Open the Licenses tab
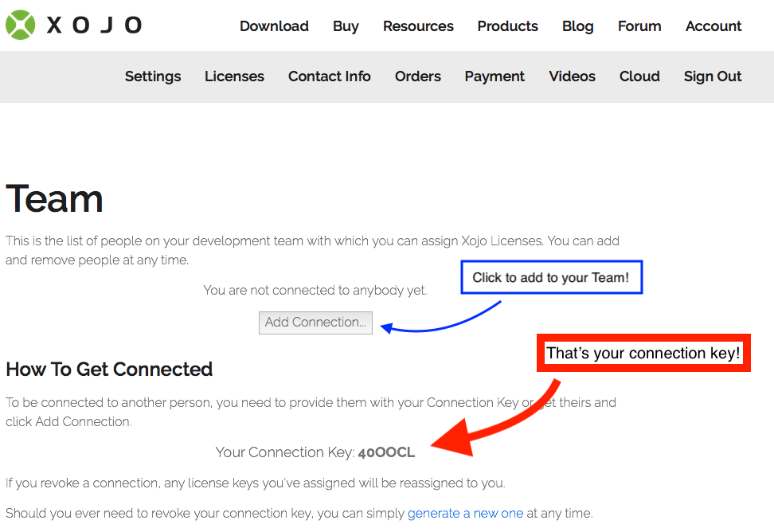774x532 pixels. click(x=234, y=76)
